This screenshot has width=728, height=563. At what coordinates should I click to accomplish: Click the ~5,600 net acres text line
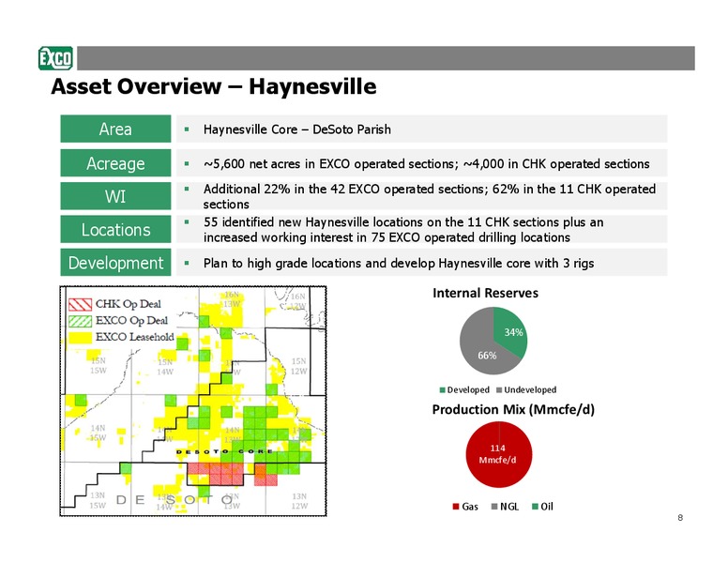tap(426, 163)
